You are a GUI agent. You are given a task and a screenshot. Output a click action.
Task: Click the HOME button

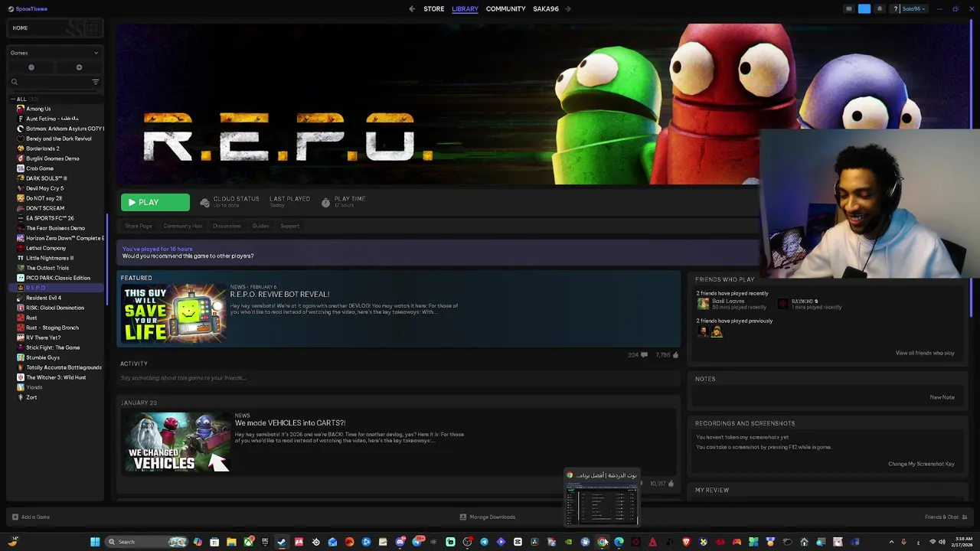(20, 28)
